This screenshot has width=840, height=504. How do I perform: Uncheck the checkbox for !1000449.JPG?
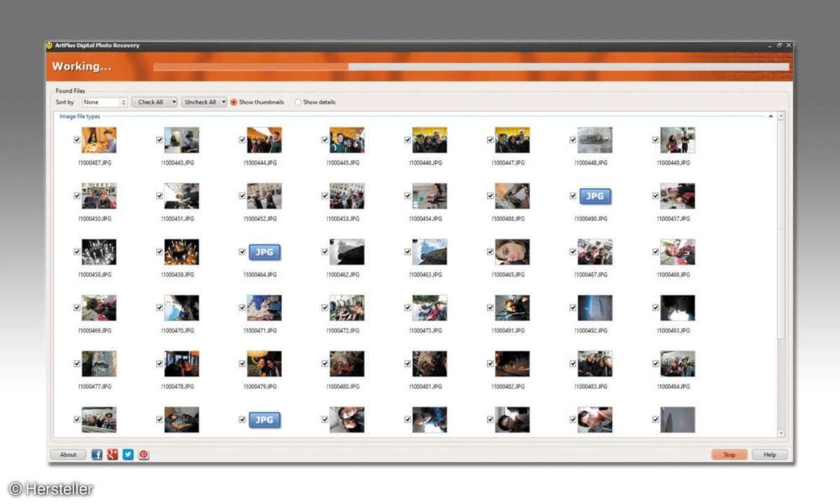(x=655, y=140)
